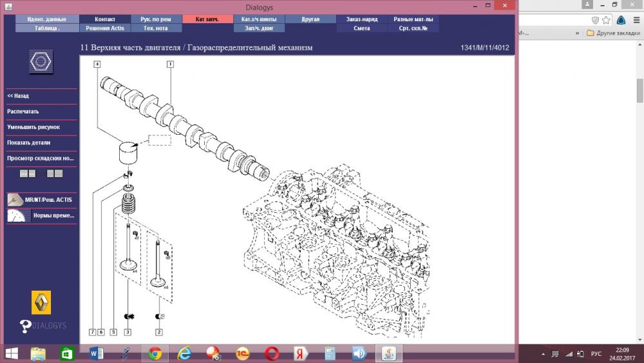Open the Таблица tab
644x363 pixels.
(x=47, y=28)
